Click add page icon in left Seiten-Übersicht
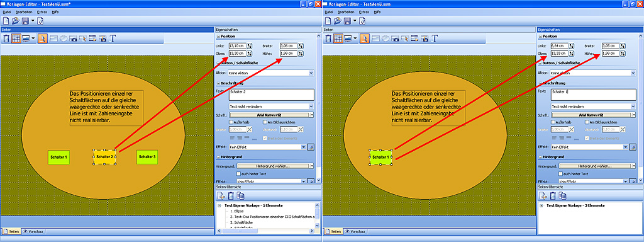Image resolution: width=644 pixels, height=242 pixels. point(221,195)
